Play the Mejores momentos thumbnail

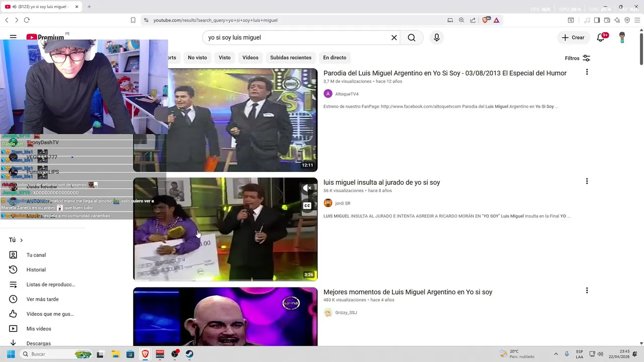225,317
